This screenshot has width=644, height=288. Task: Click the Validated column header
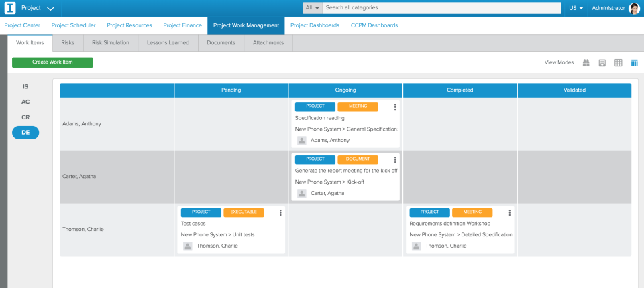574,90
